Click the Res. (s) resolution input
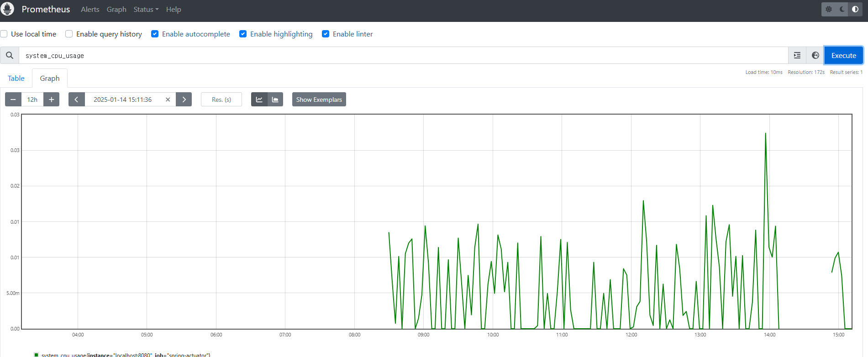The width and height of the screenshot is (868, 357). (x=221, y=100)
